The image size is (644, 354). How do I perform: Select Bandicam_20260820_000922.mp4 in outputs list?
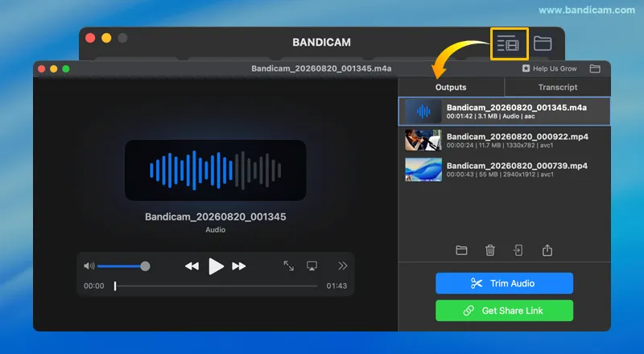505,141
